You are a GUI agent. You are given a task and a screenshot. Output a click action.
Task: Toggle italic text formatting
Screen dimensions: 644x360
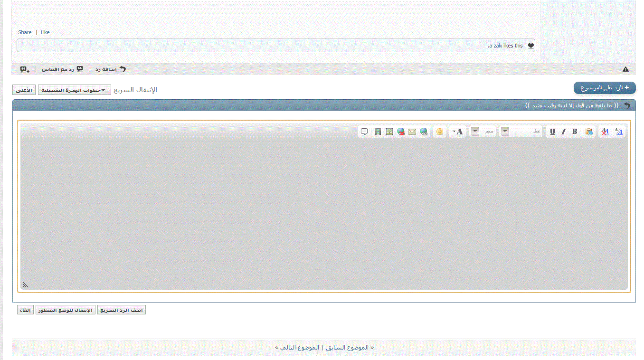564,132
